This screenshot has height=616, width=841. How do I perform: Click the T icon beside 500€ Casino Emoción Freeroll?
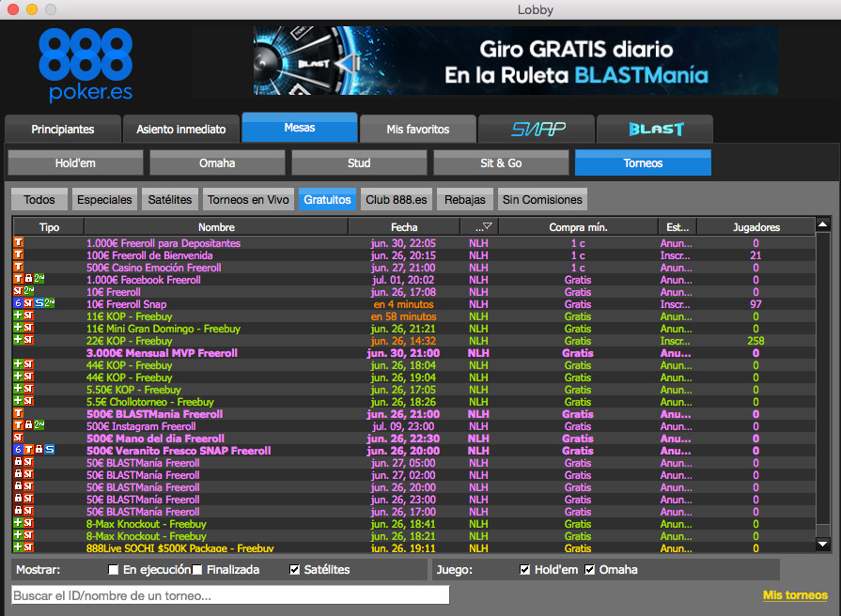tap(18, 267)
